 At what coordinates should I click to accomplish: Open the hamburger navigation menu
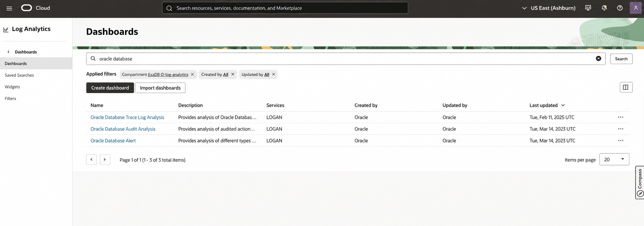[9, 8]
